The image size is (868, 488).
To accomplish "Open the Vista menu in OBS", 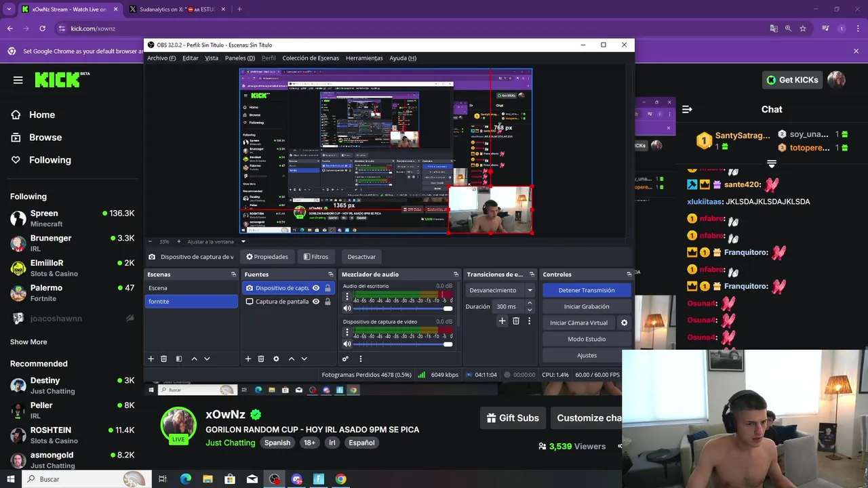I will (x=212, y=58).
